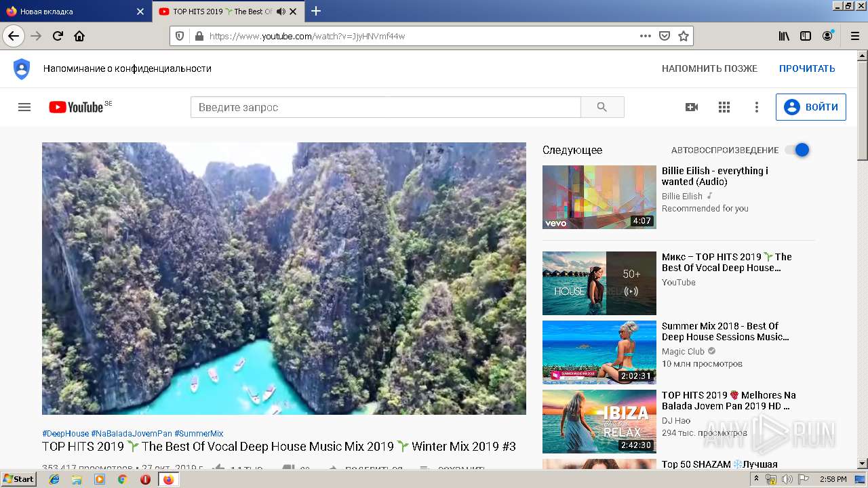Reload the current page
The height and width of the screenshot is (488, 868).
coord(58,36)
